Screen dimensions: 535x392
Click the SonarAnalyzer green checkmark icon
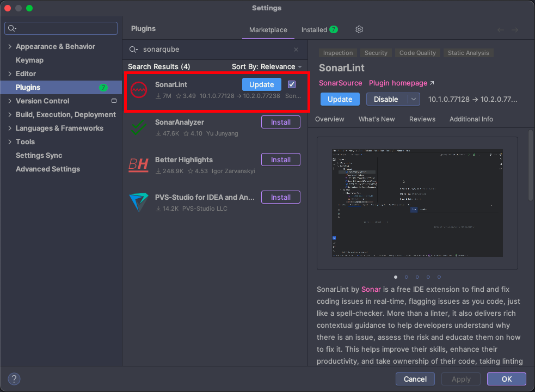tap(139, 127)
